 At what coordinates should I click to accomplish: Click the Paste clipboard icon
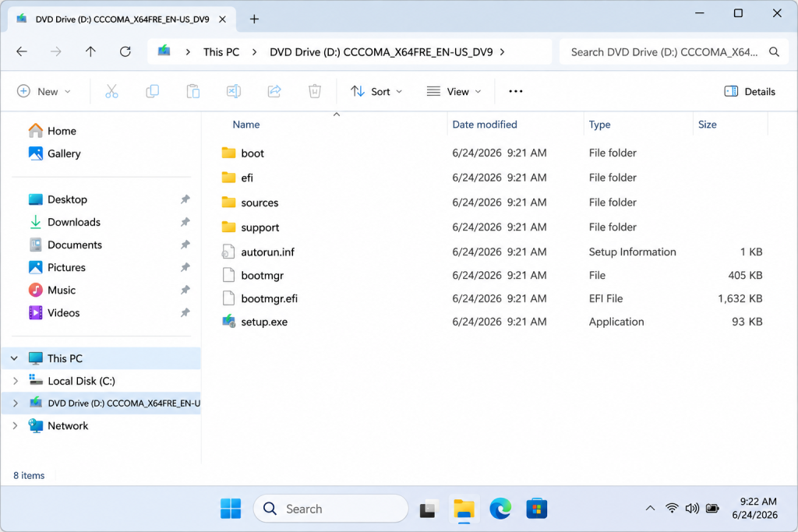[193, 92]
